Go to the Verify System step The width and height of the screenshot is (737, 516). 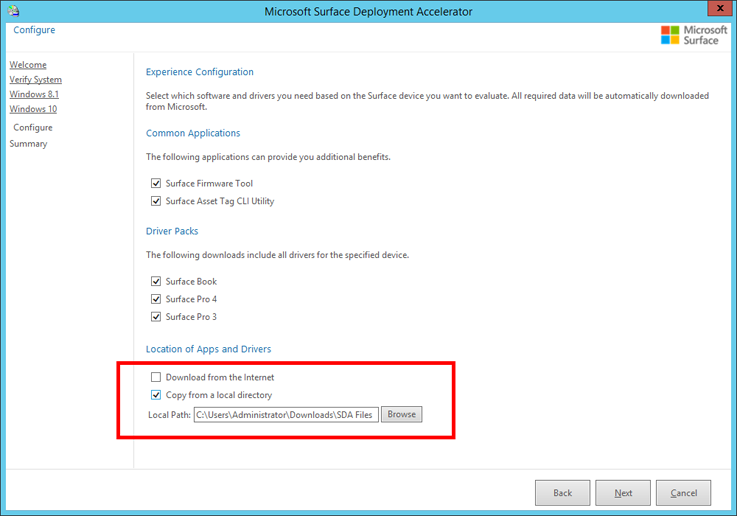(x=35, y=79)
